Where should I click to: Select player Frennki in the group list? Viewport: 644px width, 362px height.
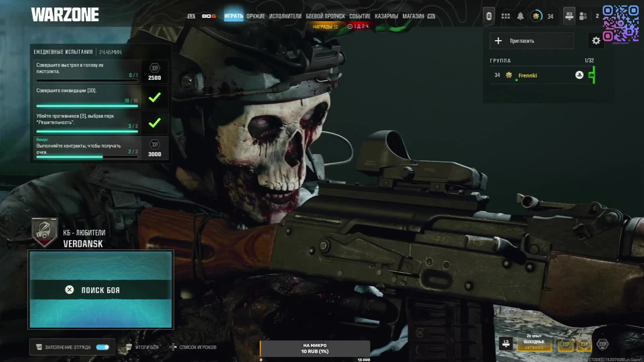coord(527,75)
